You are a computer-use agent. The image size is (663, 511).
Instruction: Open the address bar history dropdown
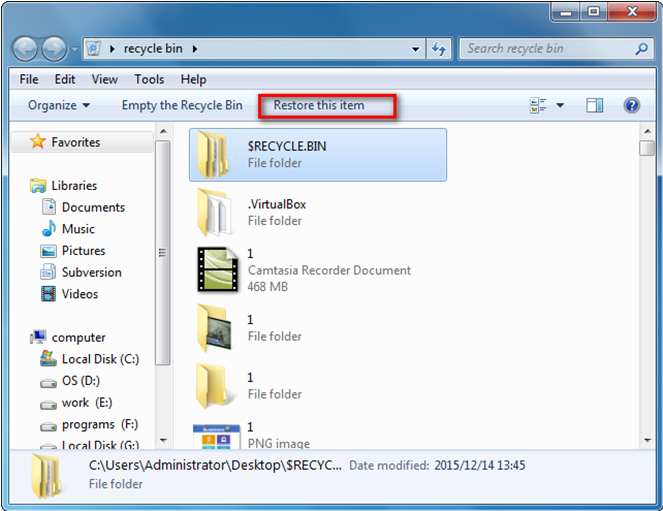[416, 49]
